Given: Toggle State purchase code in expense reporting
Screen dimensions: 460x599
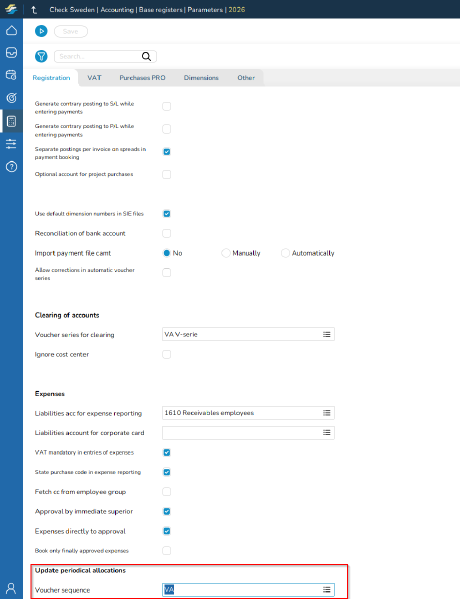Looking at the screenshot, I should click(x=167, y=472).
